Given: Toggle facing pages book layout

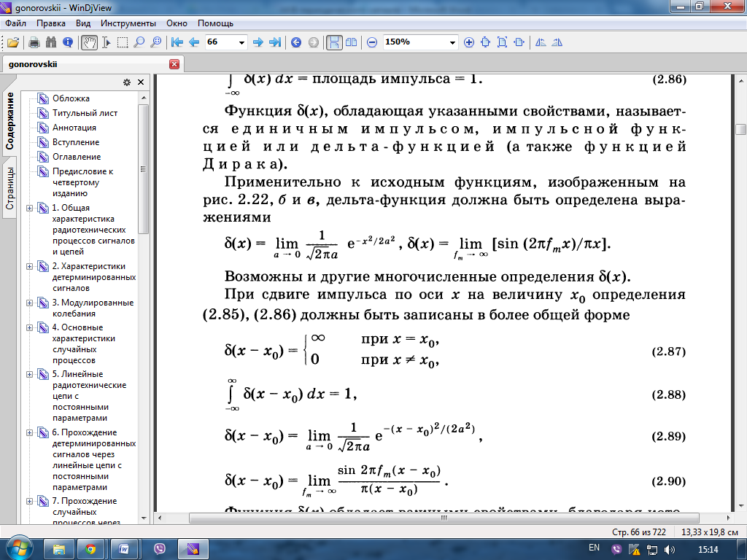Looking at the screenshot, I should 351,42.
